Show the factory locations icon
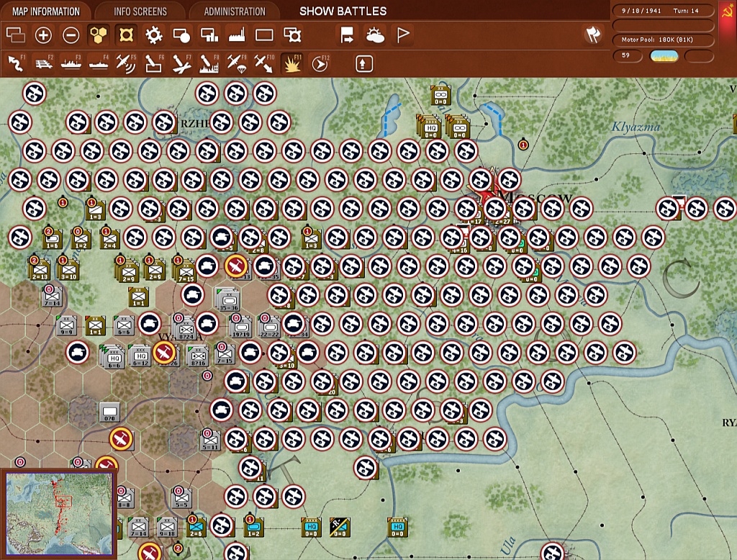 tap(236, 35)
